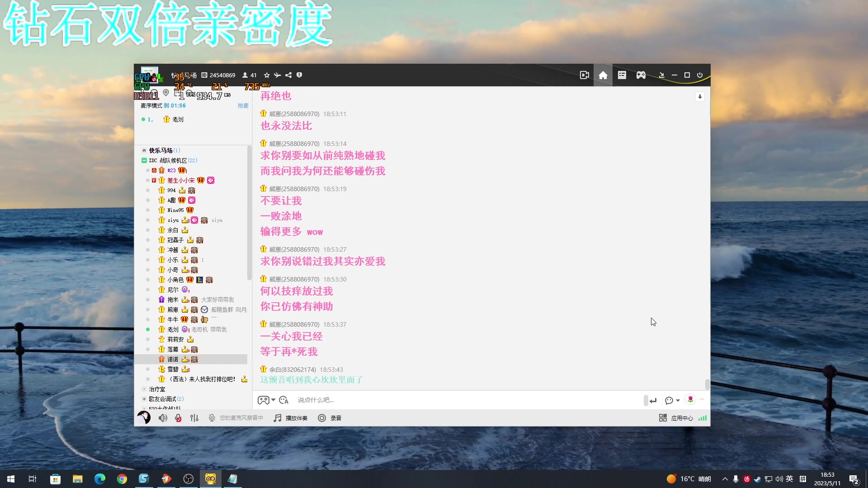Switch to the list panel tab
Screen dimensions: 868x488
pos(622,75)
